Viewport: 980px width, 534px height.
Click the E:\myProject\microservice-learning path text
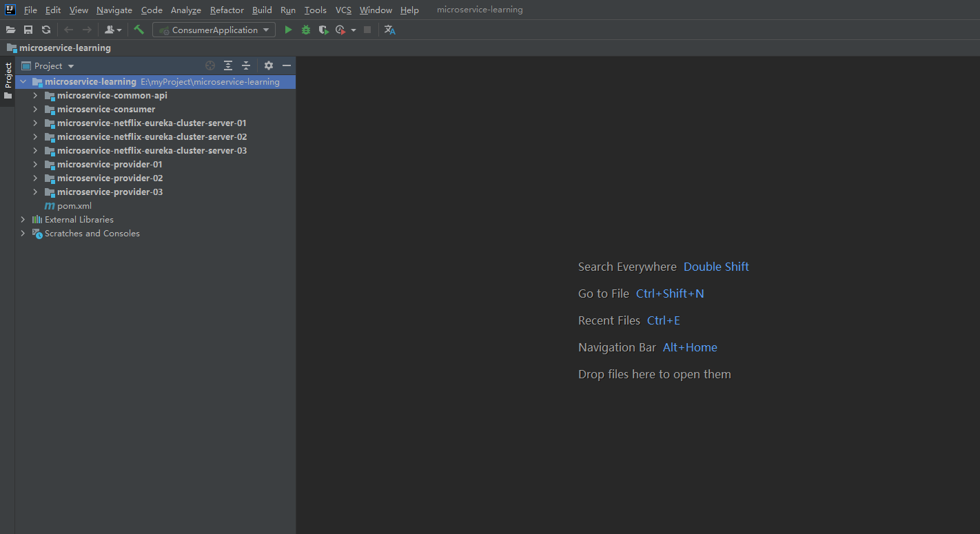(210, 81)
